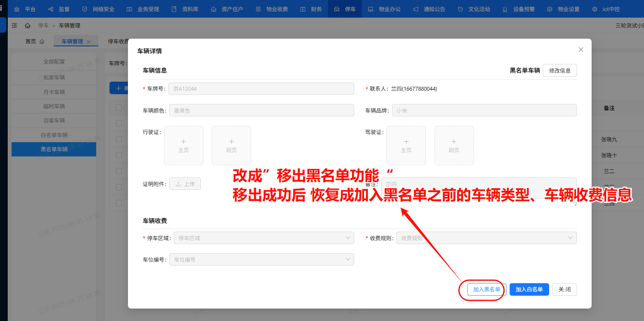Tick the table header select-all checkbox

click(119, 108)
